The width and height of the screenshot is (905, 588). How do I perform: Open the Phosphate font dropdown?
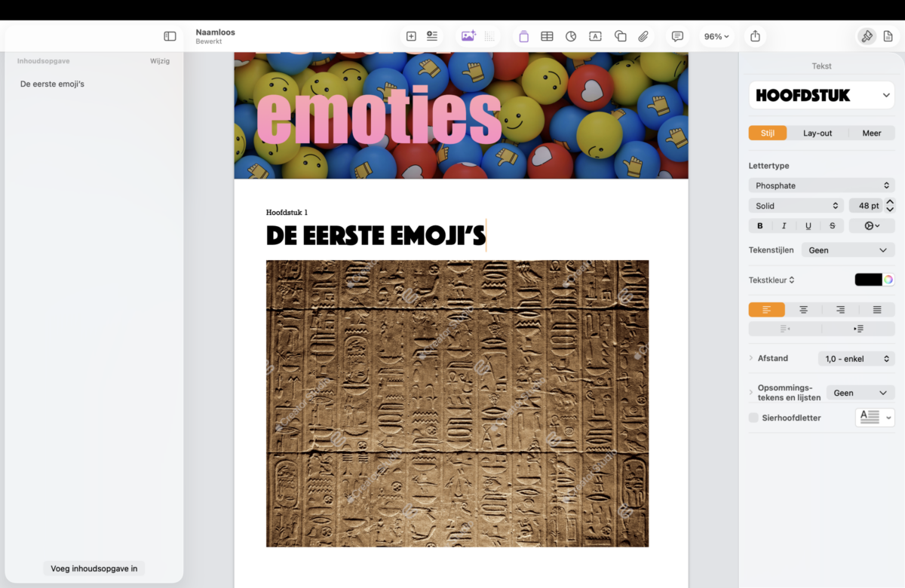(x=821, y=185)
